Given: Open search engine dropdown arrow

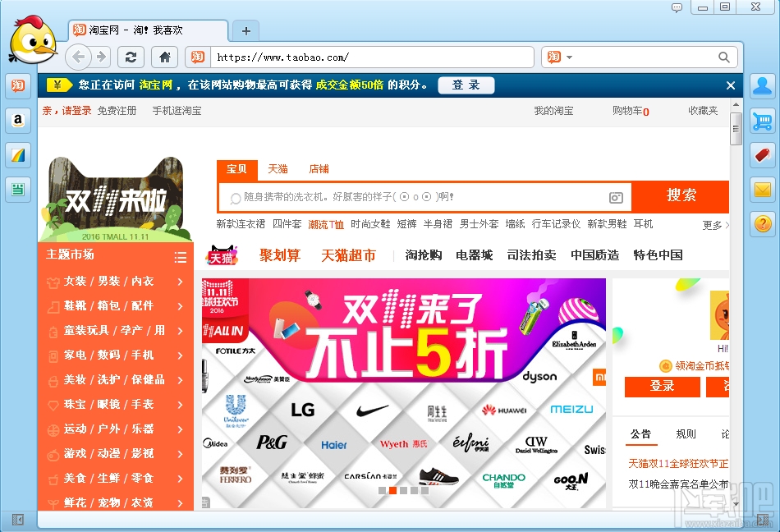Looking at the screenshot, I should (570, 57).
